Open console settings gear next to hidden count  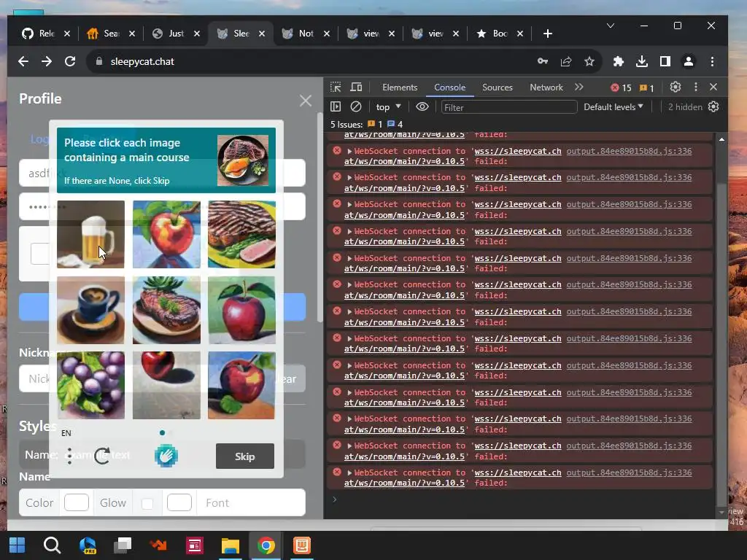713,106
